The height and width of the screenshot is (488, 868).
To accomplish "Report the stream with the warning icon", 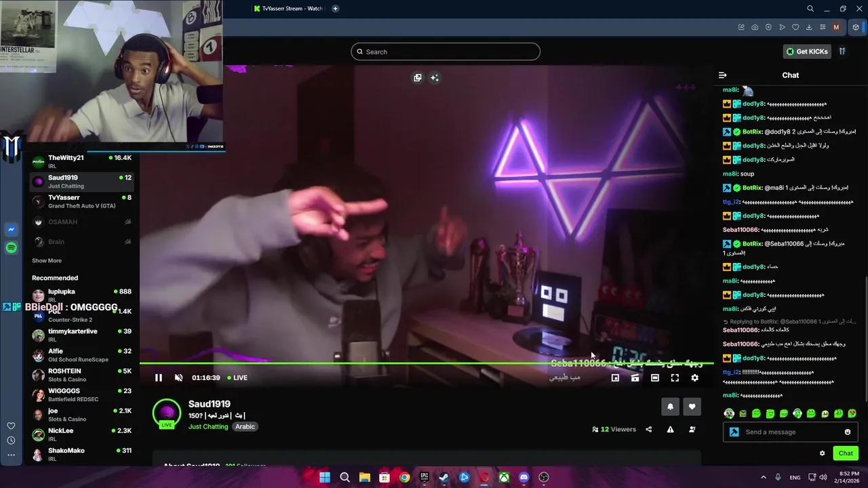I will [x=670, y=429].
